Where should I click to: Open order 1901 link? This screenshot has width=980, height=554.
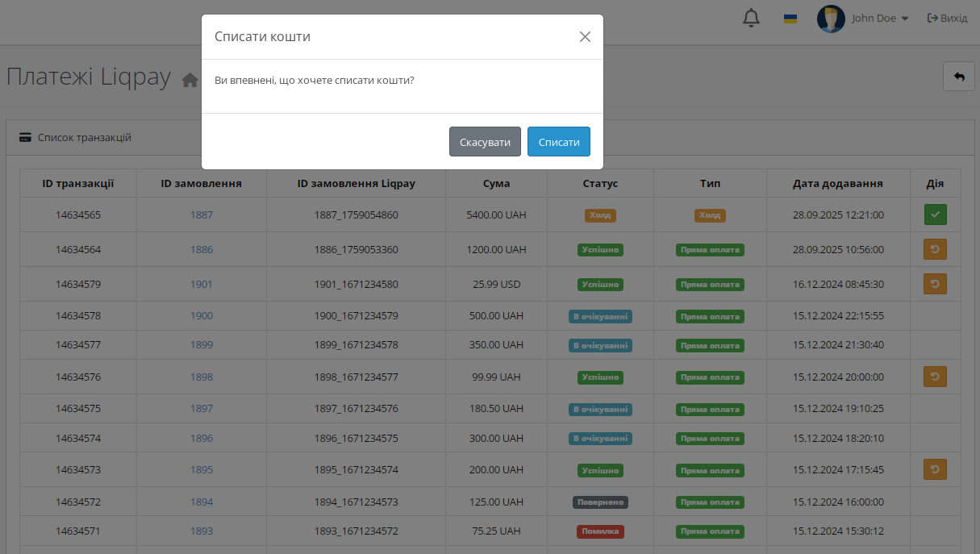click(202, 285)
